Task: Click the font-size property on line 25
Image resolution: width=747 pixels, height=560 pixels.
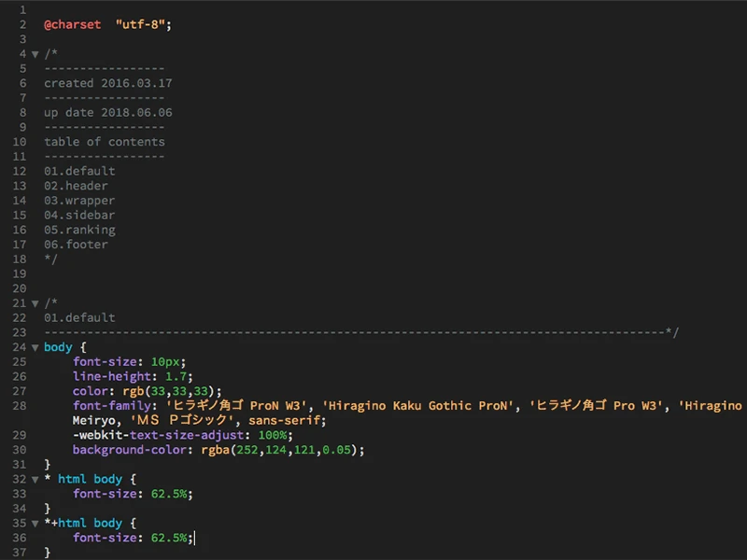Action: (105, 362)
